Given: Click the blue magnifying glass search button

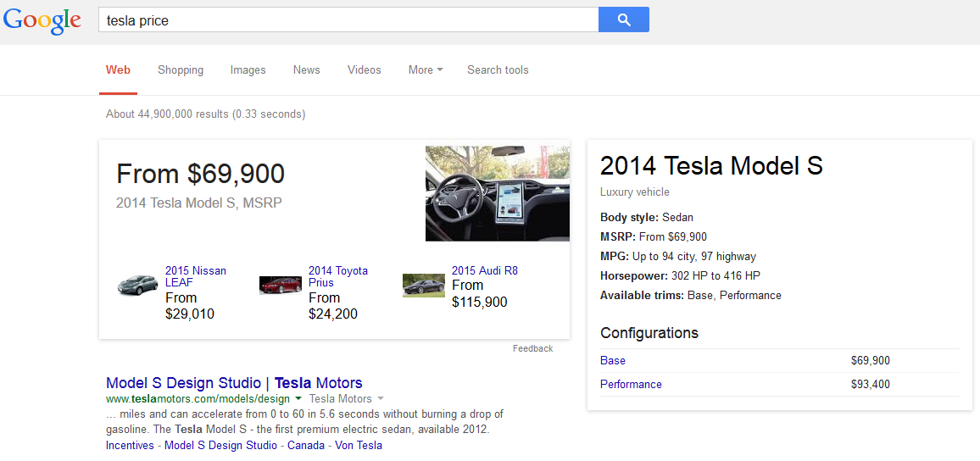Looking at the screenshot, I should click(x=623, y=19).
